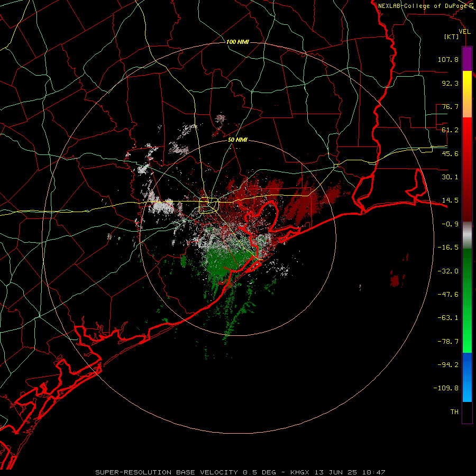The height and width of the screenshot is (476, 476).
Task: Select the -109.8 velocity scale value
Action: click(446, 388)
